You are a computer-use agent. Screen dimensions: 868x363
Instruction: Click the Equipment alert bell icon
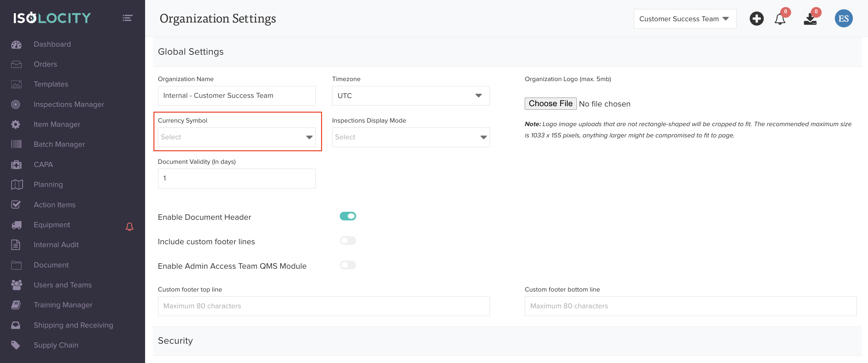click(129, 227)
